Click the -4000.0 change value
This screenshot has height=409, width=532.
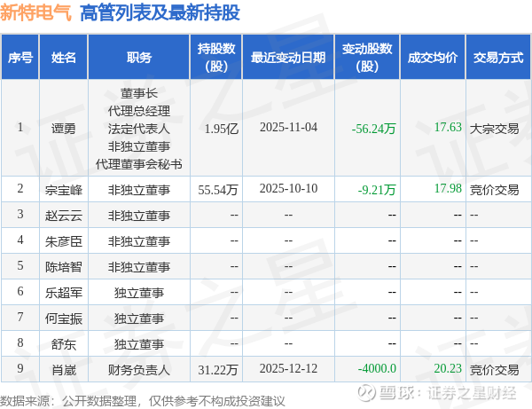377,368
